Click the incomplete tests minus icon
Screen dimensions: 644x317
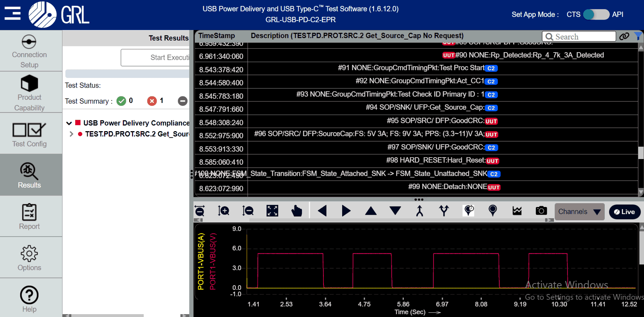point(182,101)
